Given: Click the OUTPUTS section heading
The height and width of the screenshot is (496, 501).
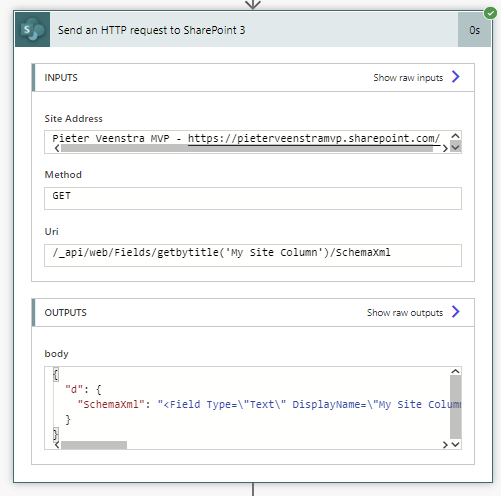Looking at the screenshot, I should 65,313.
